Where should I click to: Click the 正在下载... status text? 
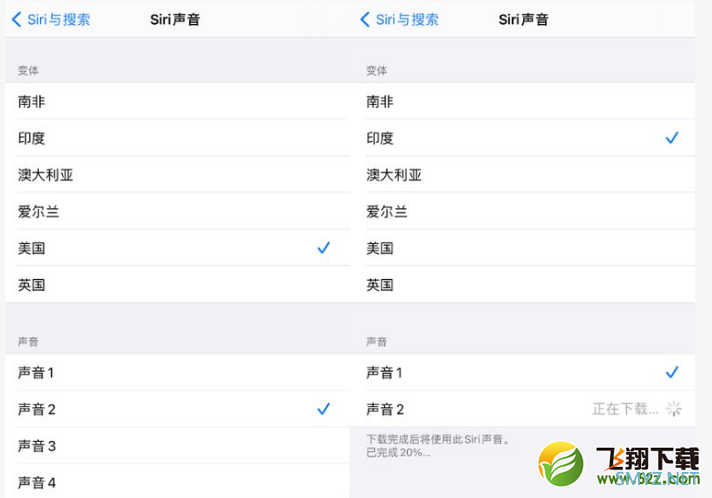(x=625, y=409)
